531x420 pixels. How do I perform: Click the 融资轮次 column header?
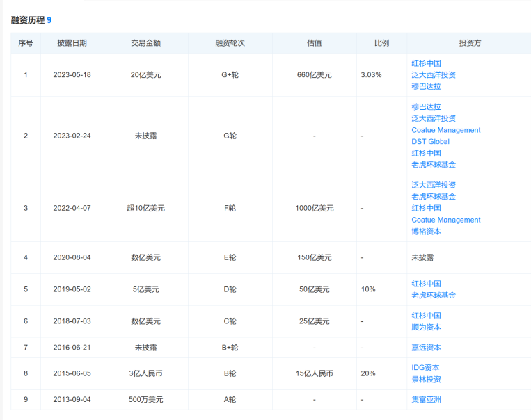click(x=230, y=43)
